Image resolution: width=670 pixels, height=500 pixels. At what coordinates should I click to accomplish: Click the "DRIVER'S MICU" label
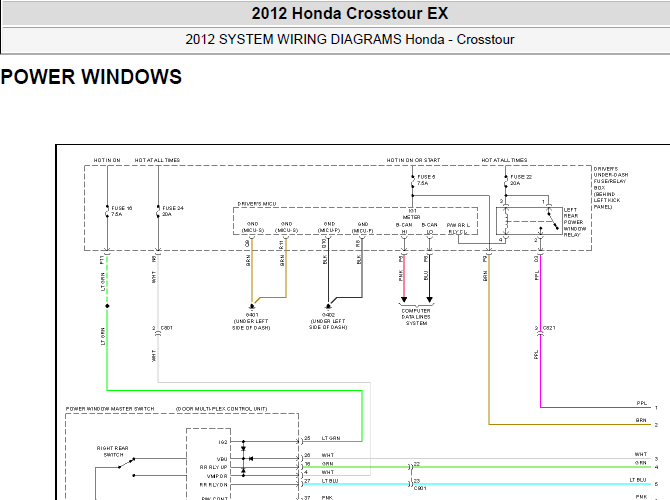[x=257, y=204]
